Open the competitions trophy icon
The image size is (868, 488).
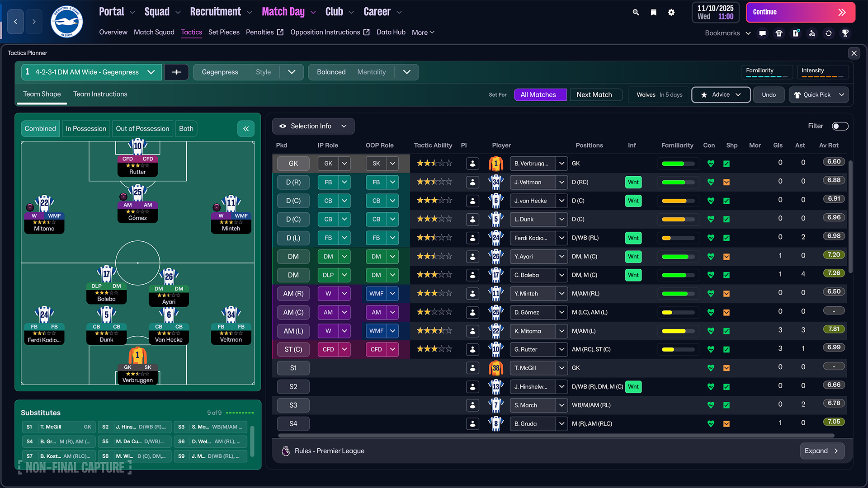point(845,33)
